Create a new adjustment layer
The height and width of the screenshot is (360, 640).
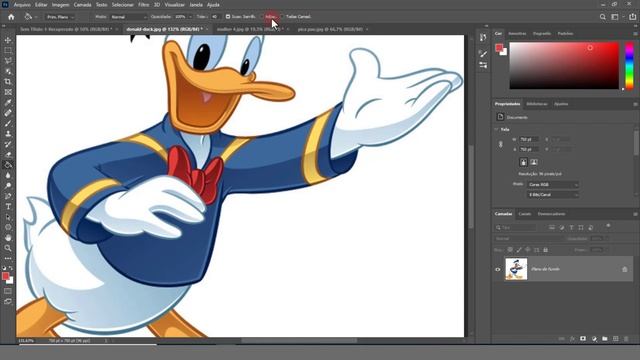pyautogui.click(x=594, y=339)
